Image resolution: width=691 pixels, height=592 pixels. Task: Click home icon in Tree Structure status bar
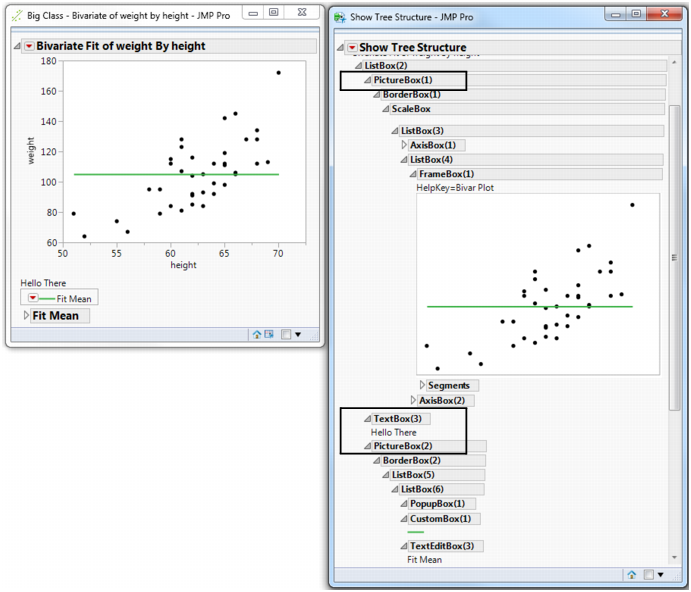tap(631, 575)
